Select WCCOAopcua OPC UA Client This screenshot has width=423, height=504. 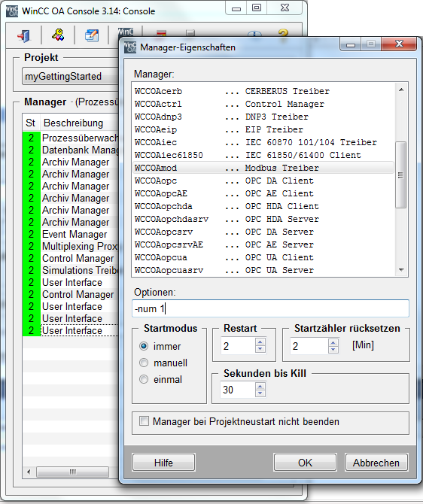[263, 257]
